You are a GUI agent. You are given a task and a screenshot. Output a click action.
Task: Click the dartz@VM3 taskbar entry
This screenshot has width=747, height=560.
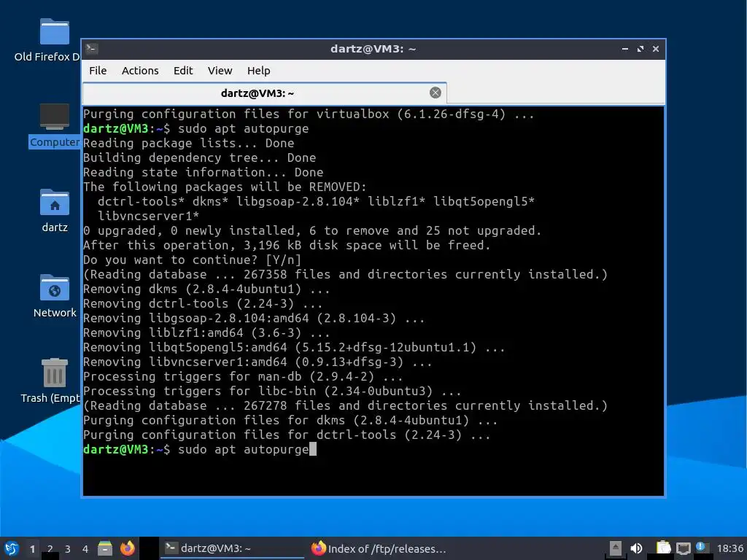232,548
